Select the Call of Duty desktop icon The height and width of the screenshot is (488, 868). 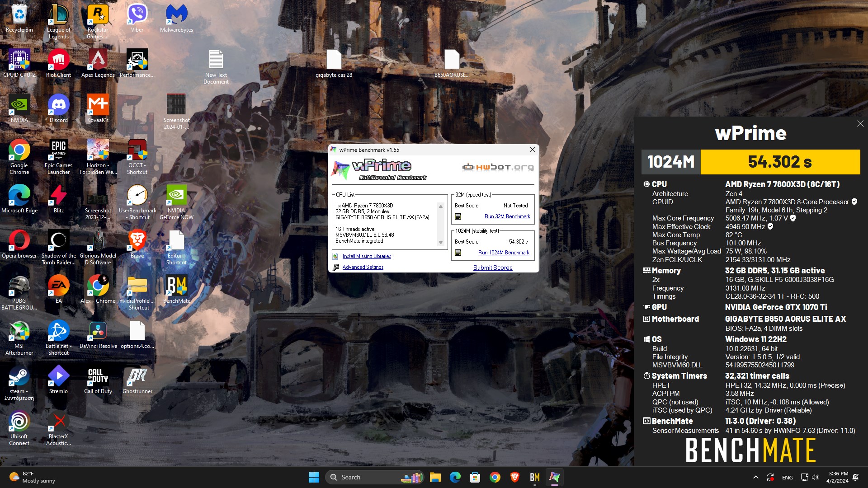[x=98, y=380]
